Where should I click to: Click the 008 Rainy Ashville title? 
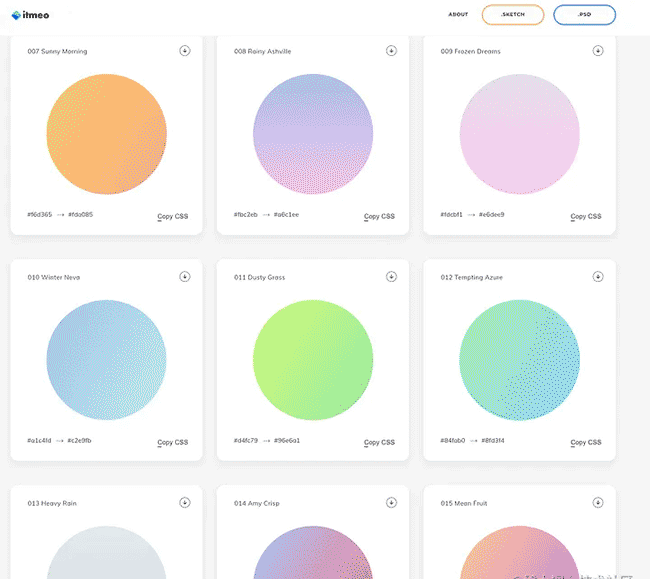pos(262,51)
